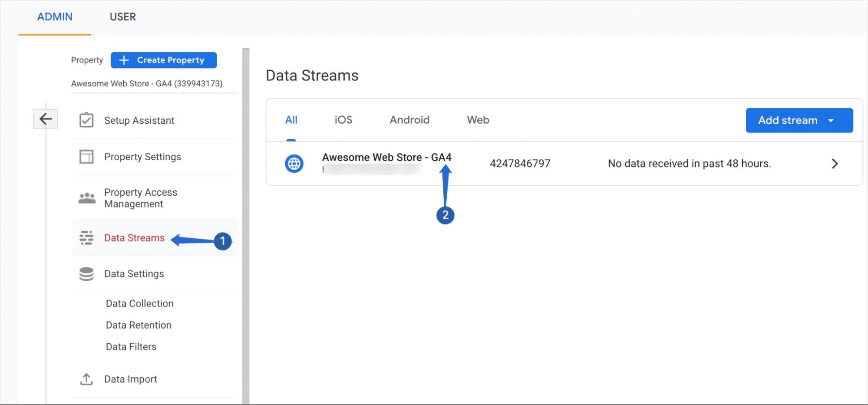Image resolution: width=868 pixels, height=405 pixels.
Task: Click the Create Property button
Action: pyautogui.click(x=164, y=60)
